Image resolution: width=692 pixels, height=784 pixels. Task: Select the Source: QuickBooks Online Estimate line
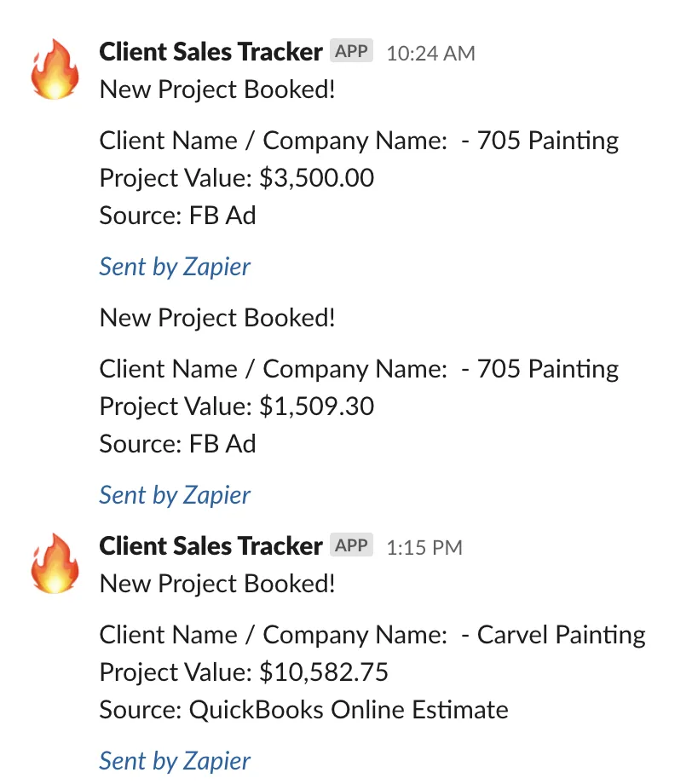click(303, 710)
